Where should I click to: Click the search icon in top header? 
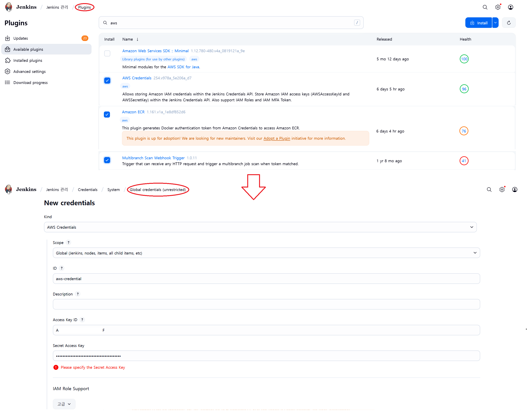(485, 7)
